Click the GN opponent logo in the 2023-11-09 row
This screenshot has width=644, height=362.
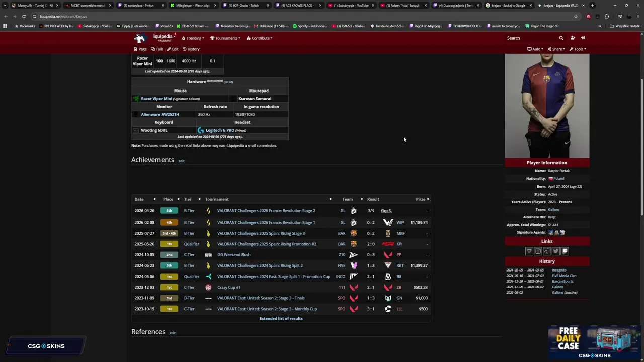click(388, 298)
